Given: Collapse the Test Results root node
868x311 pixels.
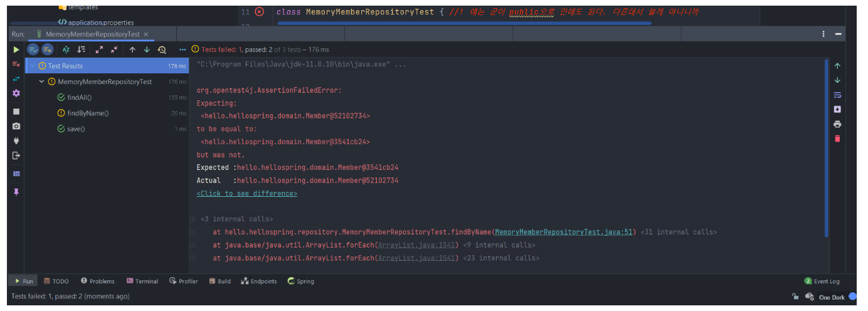Looking at the screenshot, I should (33, 66).
